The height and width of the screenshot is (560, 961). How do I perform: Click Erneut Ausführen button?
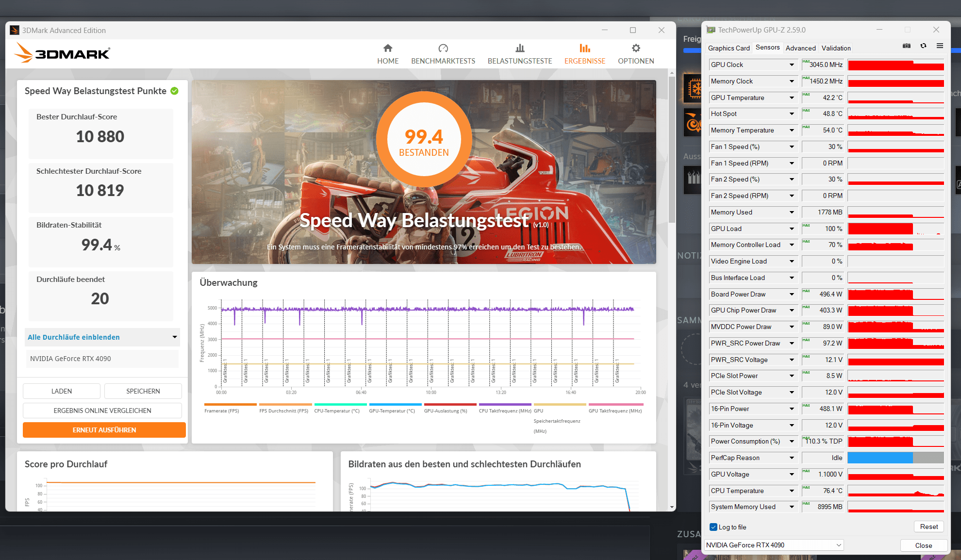pyautogui.click(x=104, y=430)
